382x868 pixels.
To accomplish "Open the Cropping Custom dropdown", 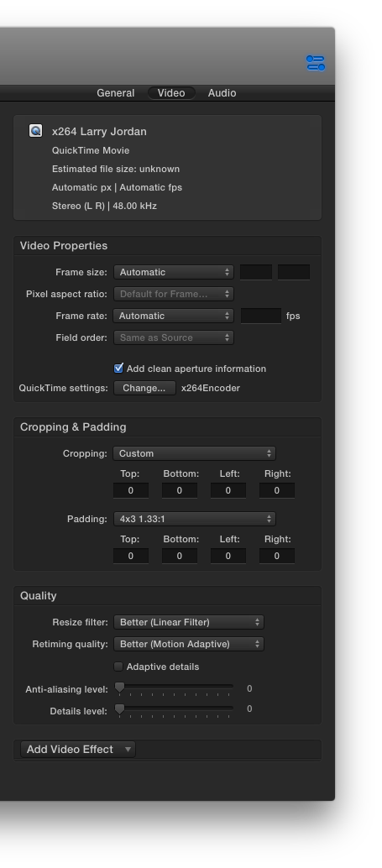I will [194, 453].
